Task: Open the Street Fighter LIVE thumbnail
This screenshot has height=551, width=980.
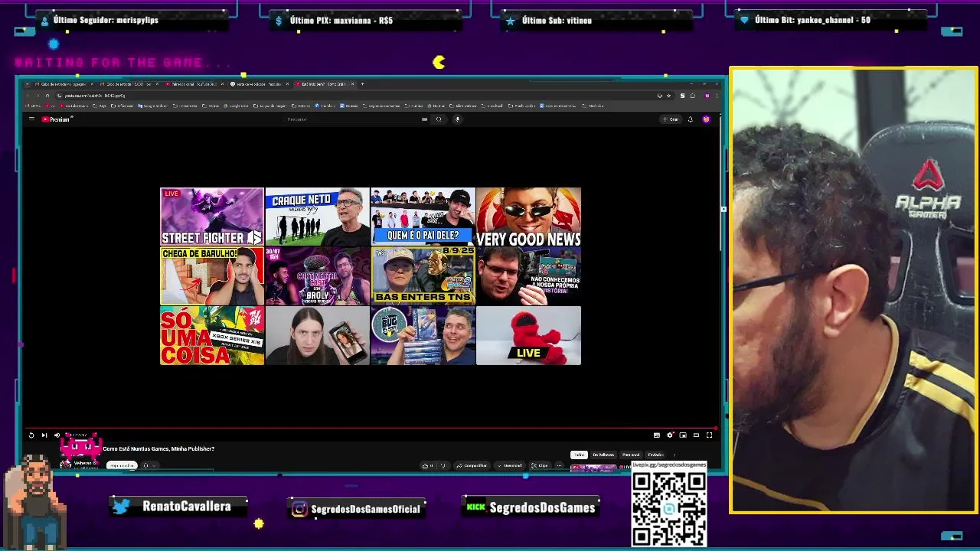Action: tap(212, 217)
